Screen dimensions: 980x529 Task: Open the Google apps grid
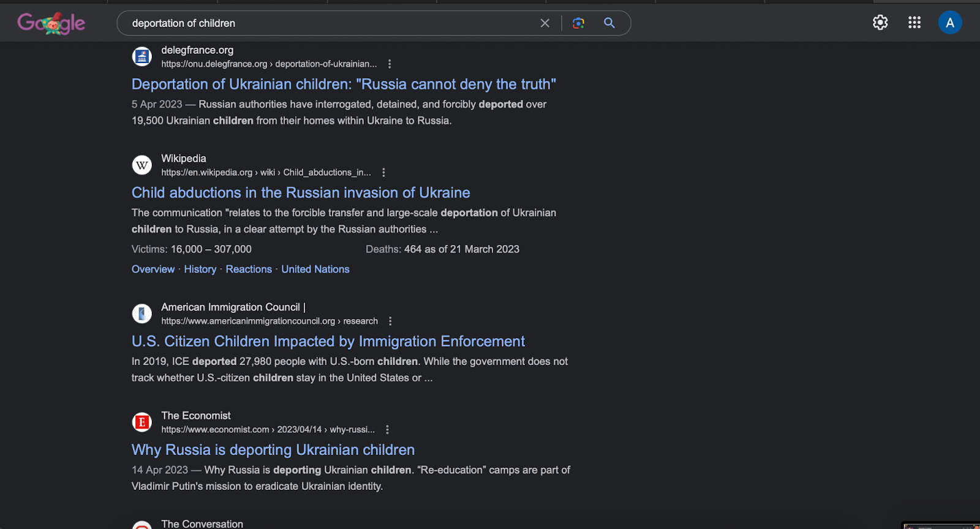914,23
